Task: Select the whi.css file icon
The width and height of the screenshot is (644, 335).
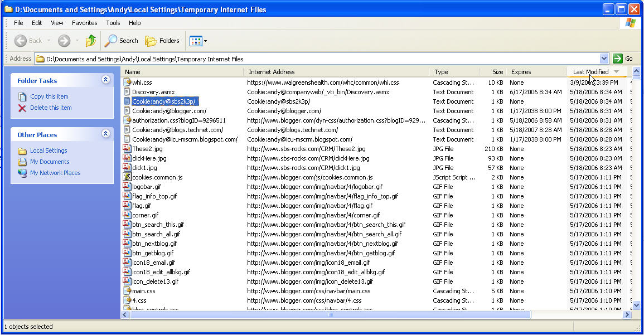Action: [x=127, y=82]
